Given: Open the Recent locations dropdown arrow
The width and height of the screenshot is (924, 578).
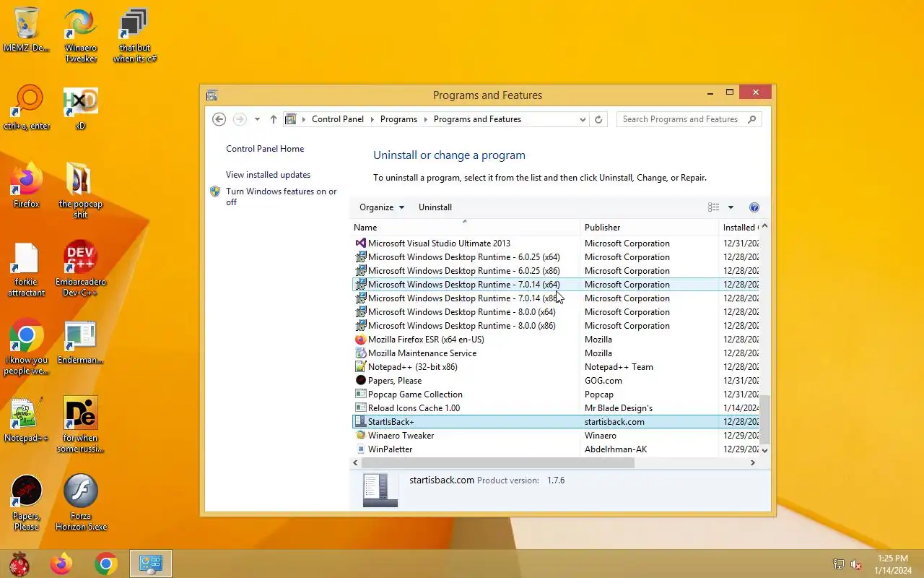Looking at the screenshot, I should 257,119.
